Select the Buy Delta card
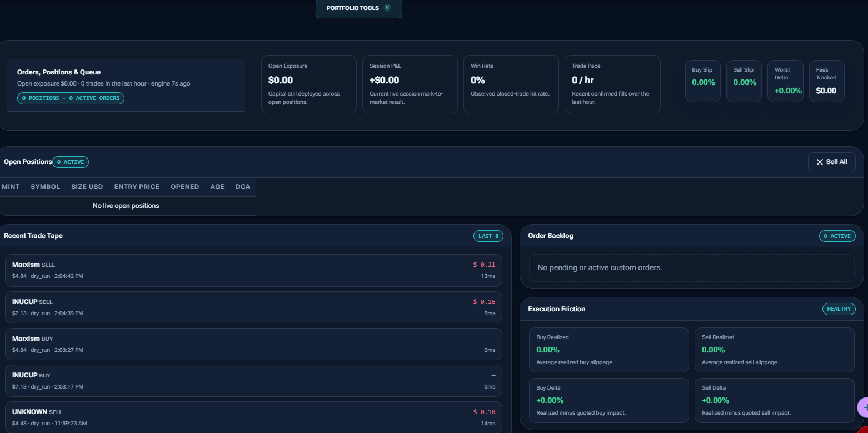Image resolution: width=868 pixels, height=433 pixels. point(609,400)
